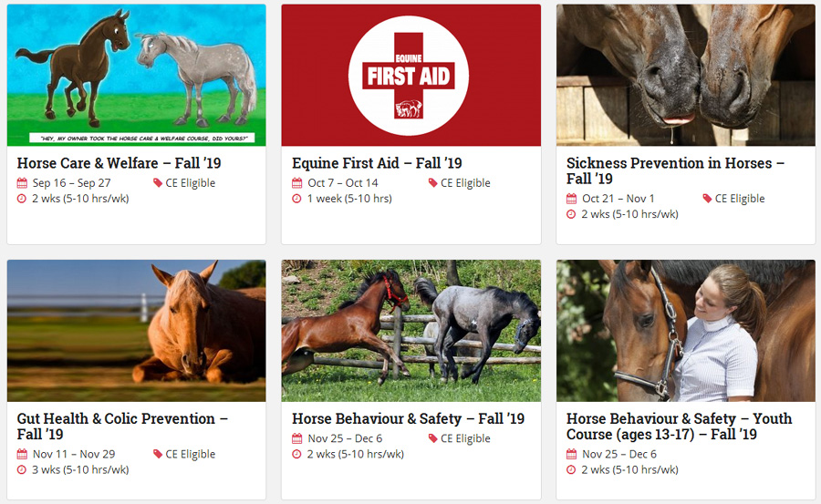
Task: Open Horse Behaviour & Safety Youth Course title
Action: (679, 426)
